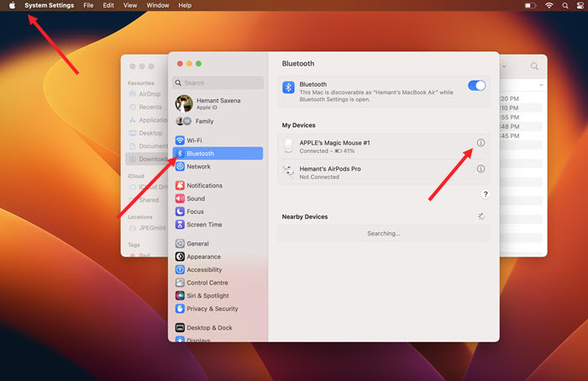Open the Edit menu
Screen dimensions: 588x381
pyautogui.click(x=108, y=5)
